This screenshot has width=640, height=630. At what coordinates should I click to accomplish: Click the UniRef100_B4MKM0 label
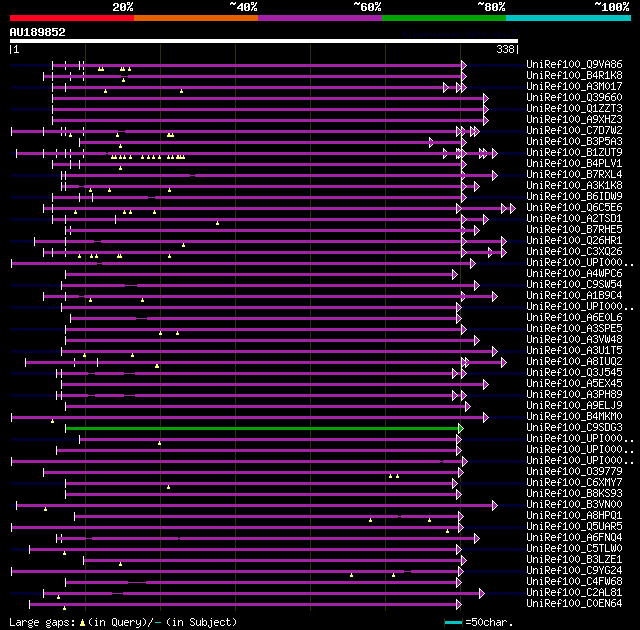click(574, 417)
